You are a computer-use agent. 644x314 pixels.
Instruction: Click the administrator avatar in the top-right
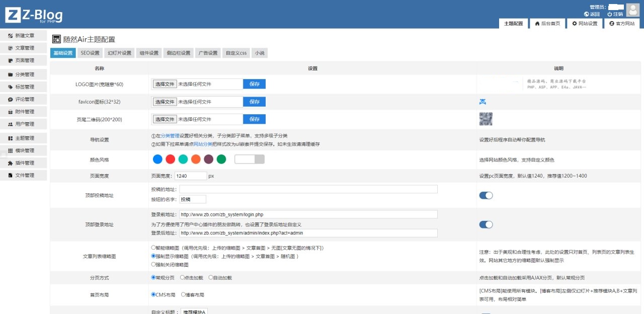(633, 10)
